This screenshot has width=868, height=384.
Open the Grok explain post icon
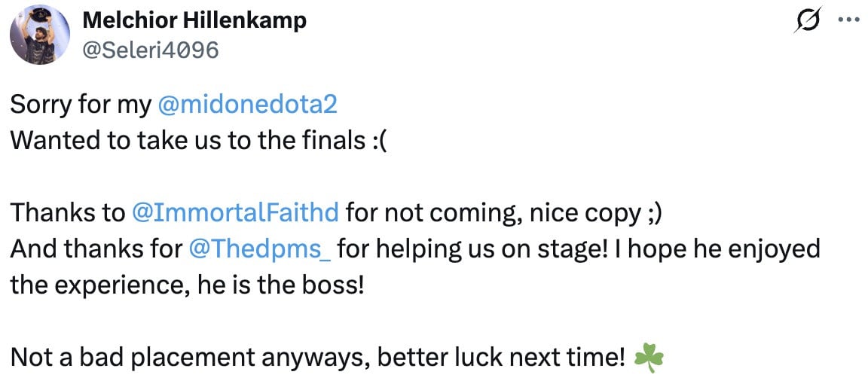(808, 23)
